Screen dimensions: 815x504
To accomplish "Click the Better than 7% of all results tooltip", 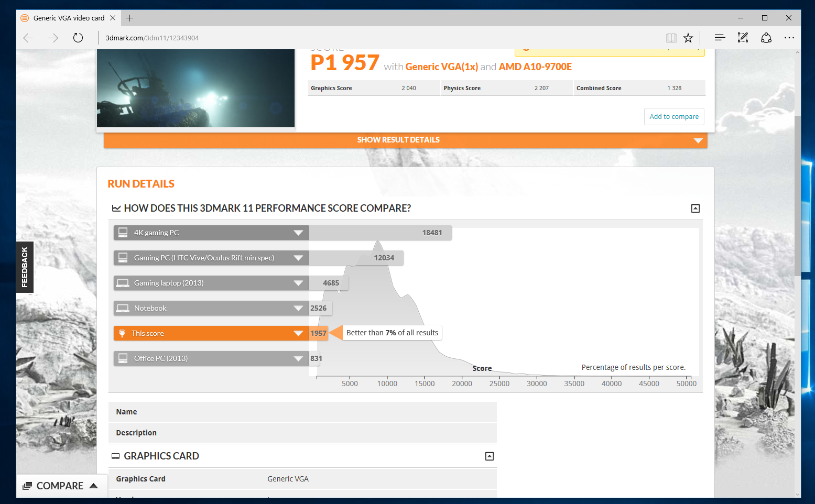I will click(392, 333).
